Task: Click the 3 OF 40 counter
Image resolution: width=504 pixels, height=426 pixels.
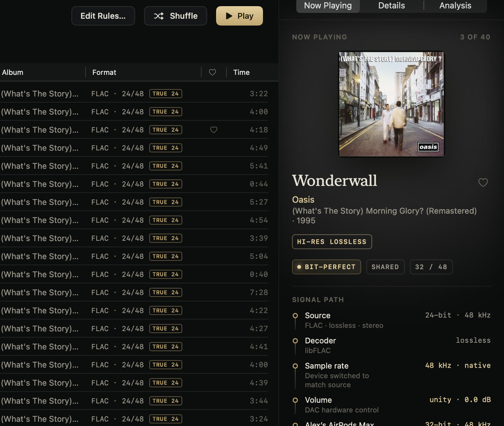Action: 475,37
